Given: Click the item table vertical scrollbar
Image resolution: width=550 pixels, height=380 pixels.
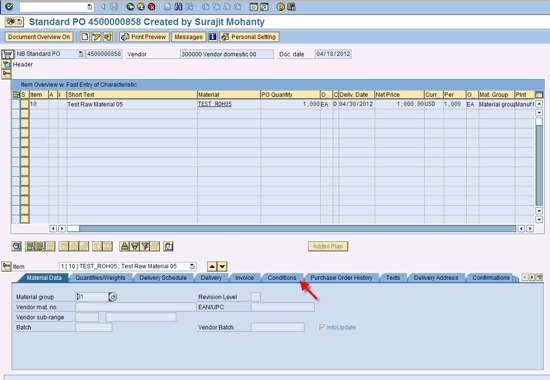Looking at the screenshot, I should point(539,162).
